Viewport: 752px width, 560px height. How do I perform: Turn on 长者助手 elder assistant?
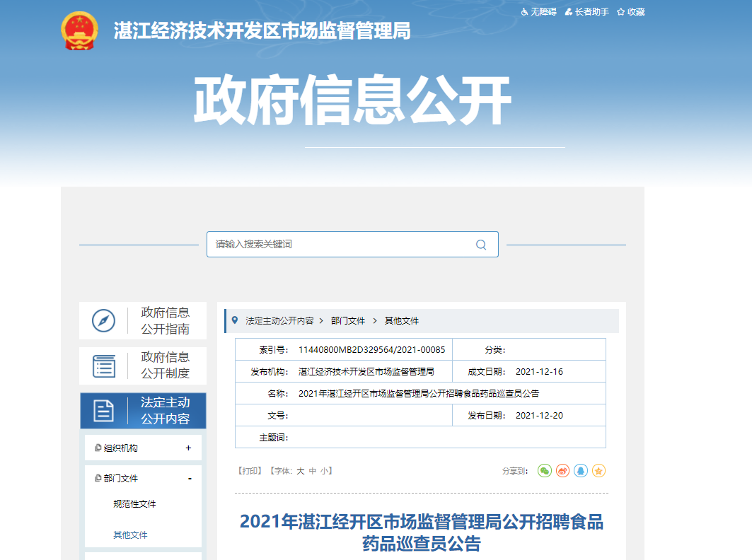pos(586,12)
